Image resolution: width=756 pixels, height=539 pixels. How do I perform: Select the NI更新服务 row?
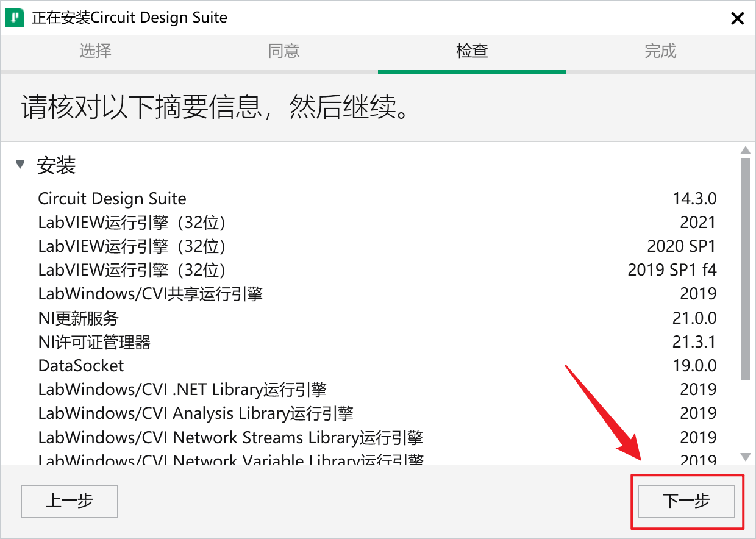coord(377,318)
